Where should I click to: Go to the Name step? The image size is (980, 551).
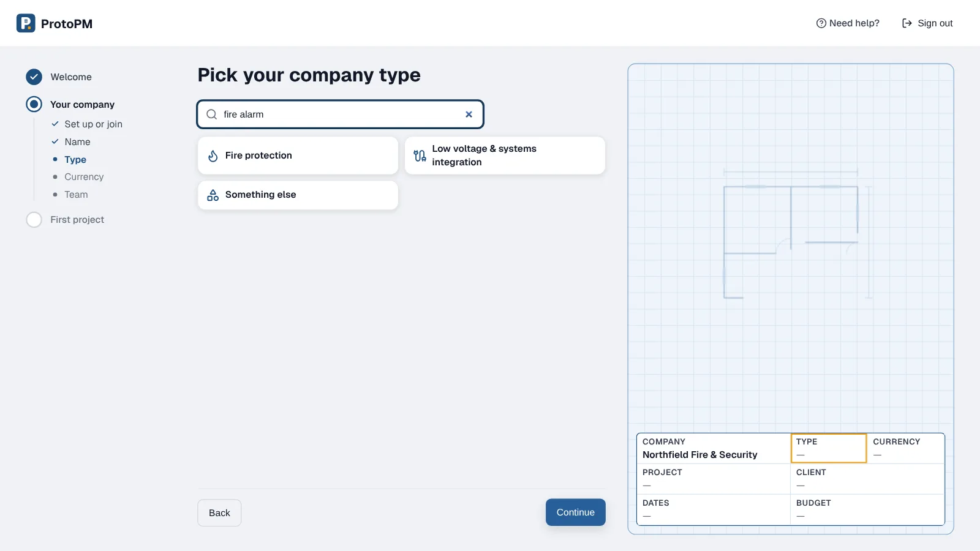point(77,142)
